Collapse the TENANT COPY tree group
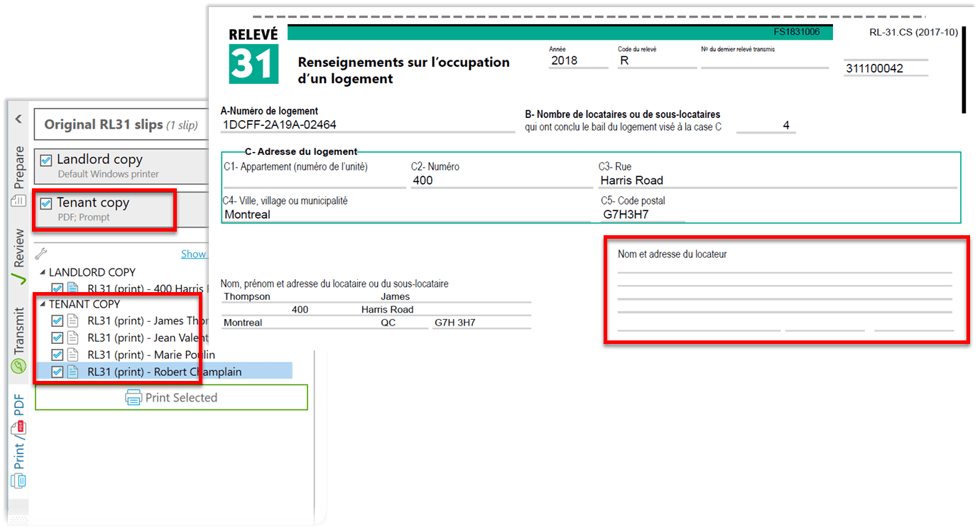 point(42,304)
